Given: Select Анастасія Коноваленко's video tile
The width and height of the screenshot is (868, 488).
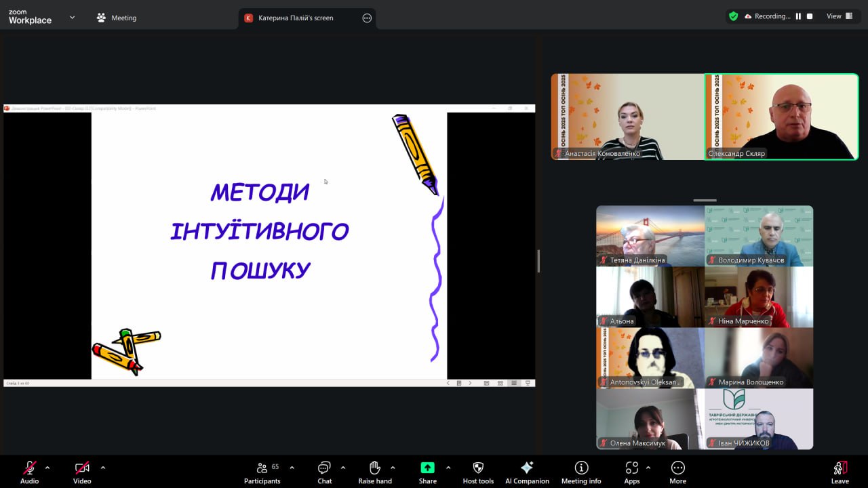Looking at the screenshot, I should coord(628,117).
